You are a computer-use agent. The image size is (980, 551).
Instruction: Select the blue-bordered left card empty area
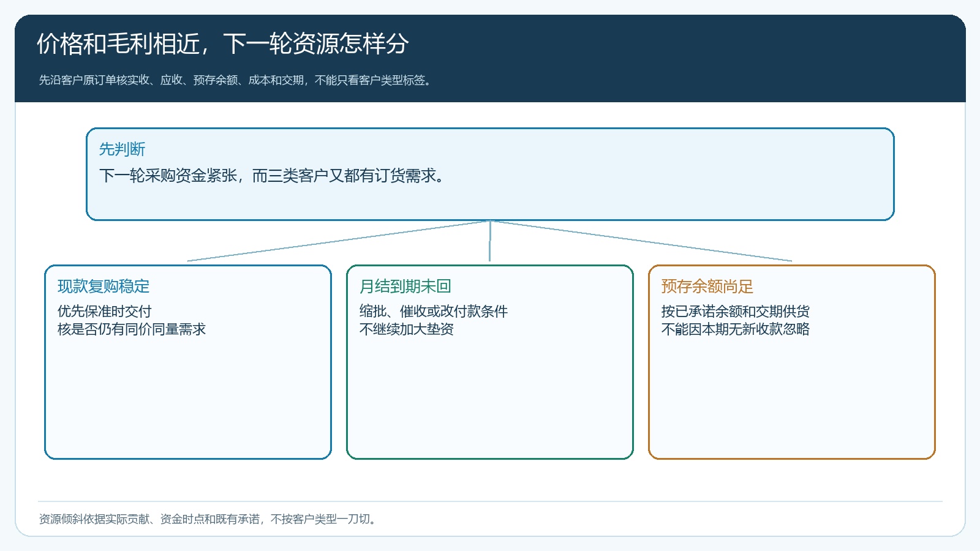coord(188,398)
